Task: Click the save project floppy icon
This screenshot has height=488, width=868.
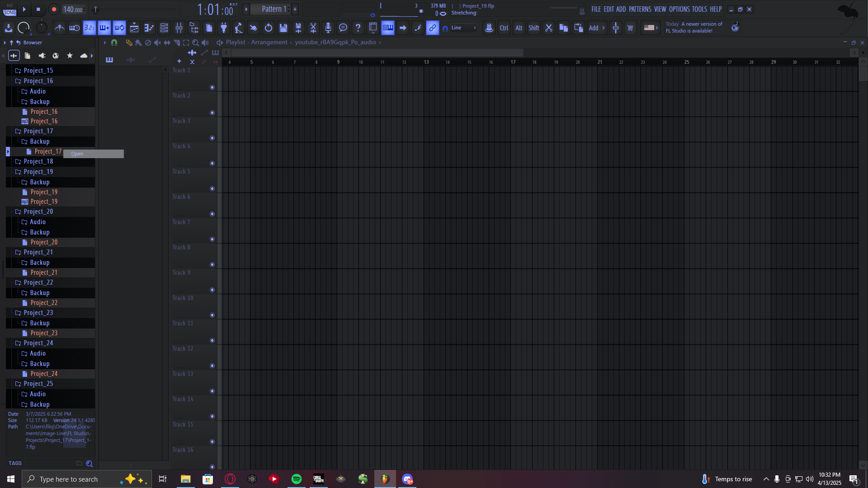Action: pyautogui.click(x=283, y=28)
